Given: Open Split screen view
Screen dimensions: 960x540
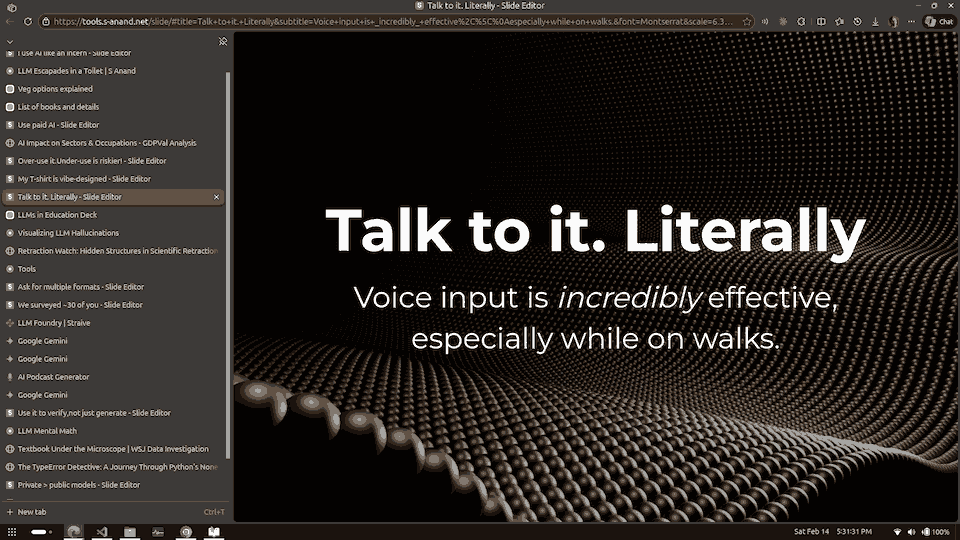Looking at the screenshot, I should 821,21.
